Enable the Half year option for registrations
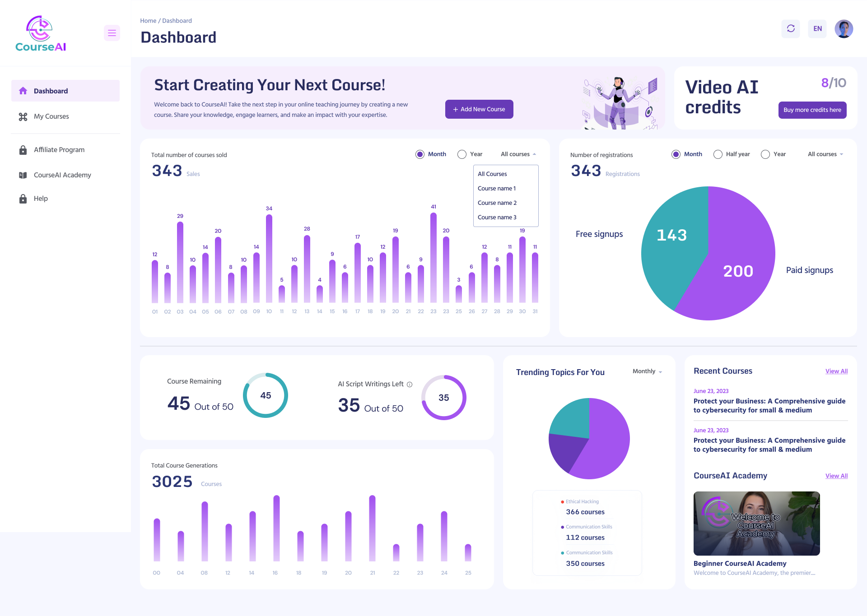The width and height of the screenshot is (867, 616). pos(718,154)
